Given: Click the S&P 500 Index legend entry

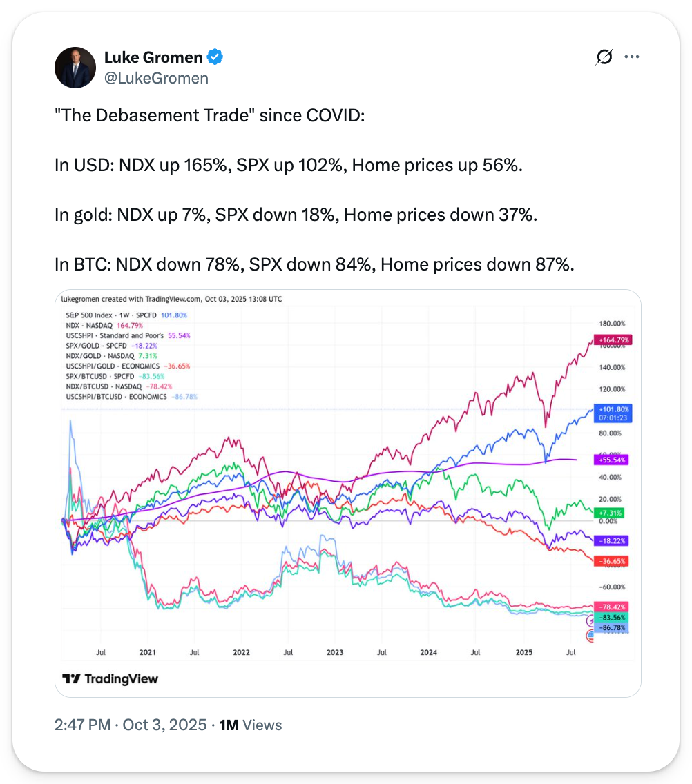Looking at the screenshot, I should (x=124, y=315).
